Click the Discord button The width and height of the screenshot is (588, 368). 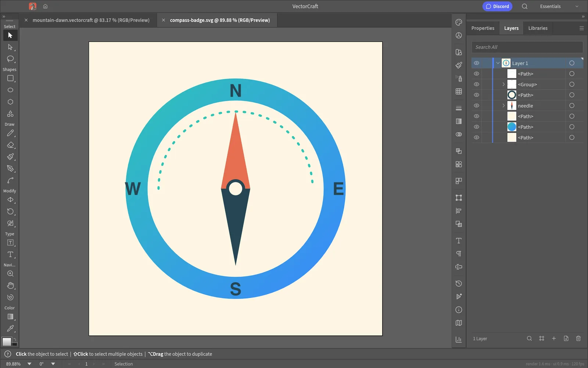coord(497,6)
